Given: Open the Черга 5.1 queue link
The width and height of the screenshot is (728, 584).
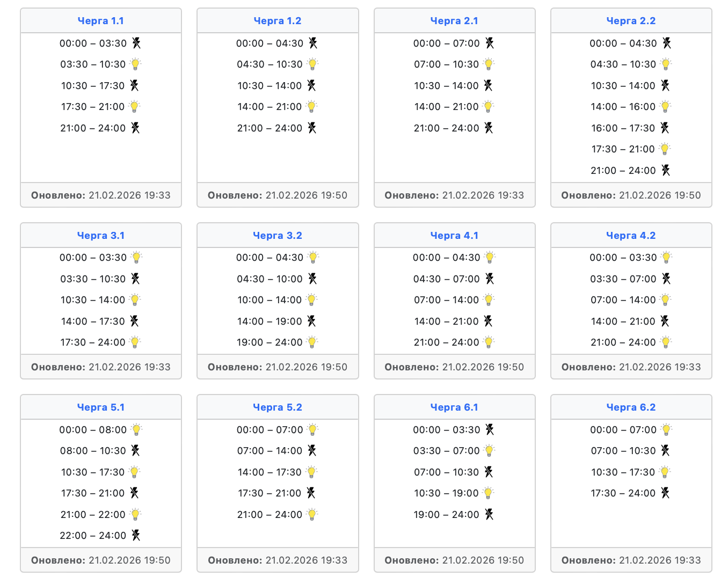Looking at the screenshot, I should [101, 407].
